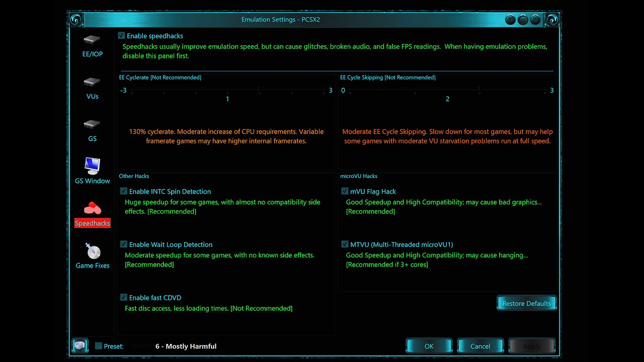This screenshot has height=362, width=644.
Task: Open the GS settings chip icon
Action: point(92,124)
